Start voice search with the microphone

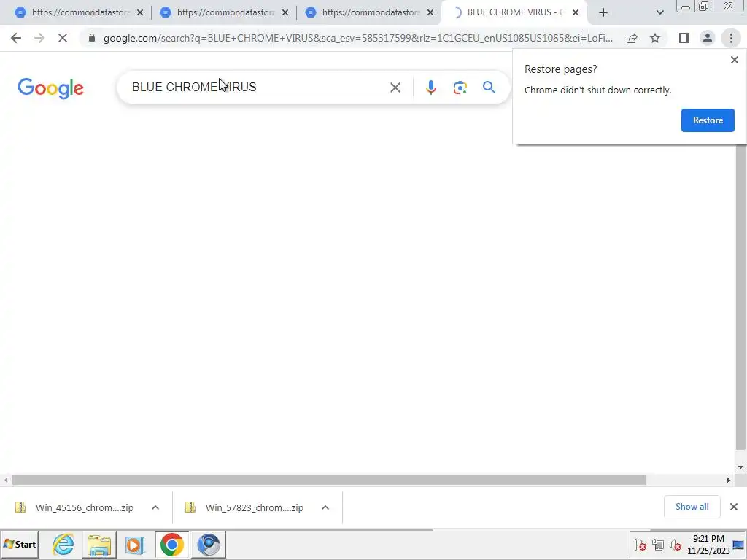pyautogui.click(x=430, y=87)
